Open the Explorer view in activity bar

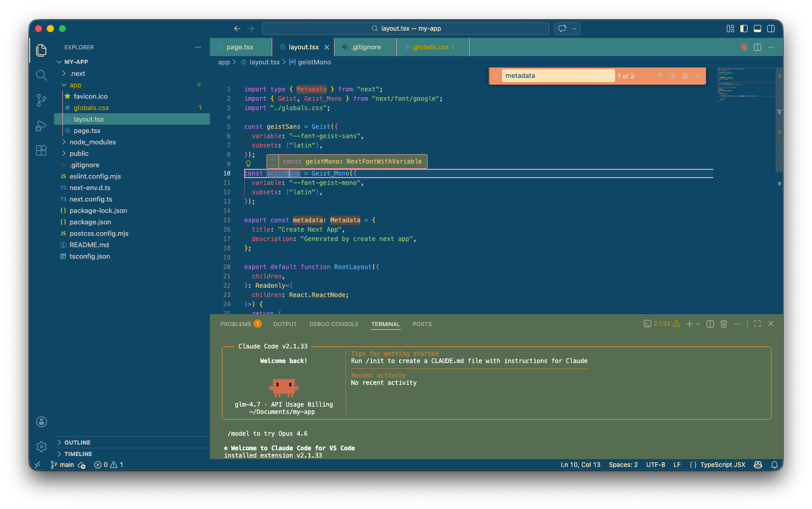coord(42,50)
